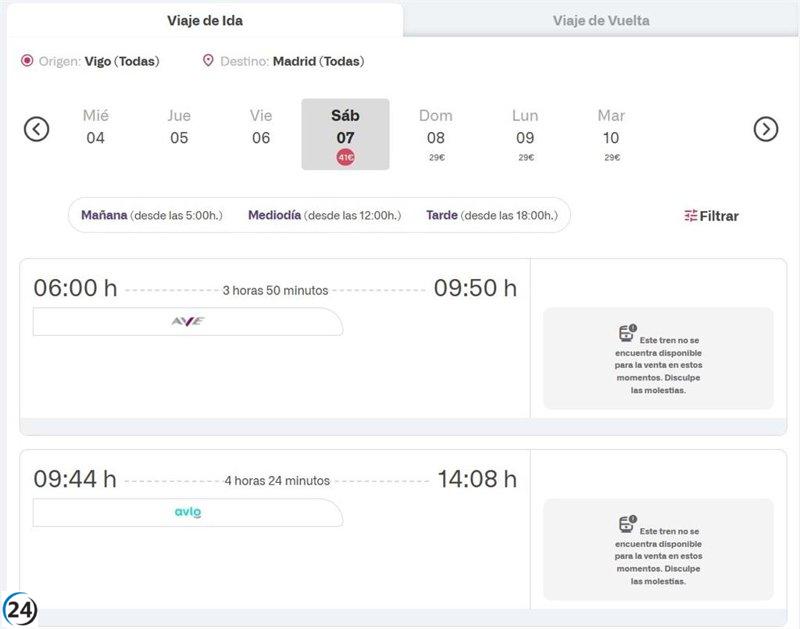Screen dimensions: 800x629
Task: Click the filter sliders icon beside Filtrar
Action: [691, 215]
